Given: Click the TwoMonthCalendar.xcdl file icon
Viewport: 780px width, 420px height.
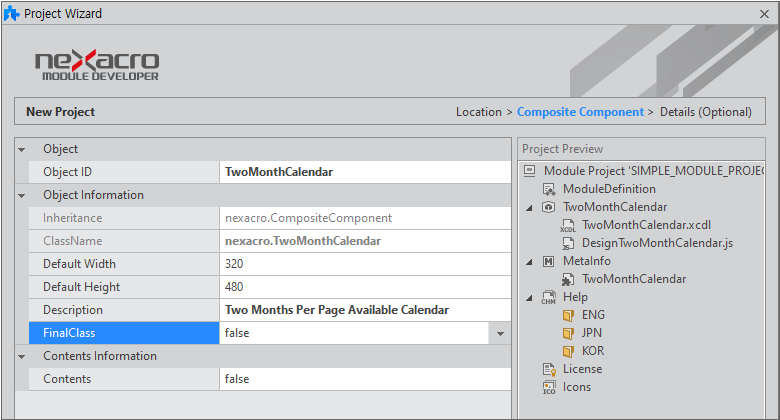Looking at the screenshot, I should pyautogui.click(x=567, y=226).
